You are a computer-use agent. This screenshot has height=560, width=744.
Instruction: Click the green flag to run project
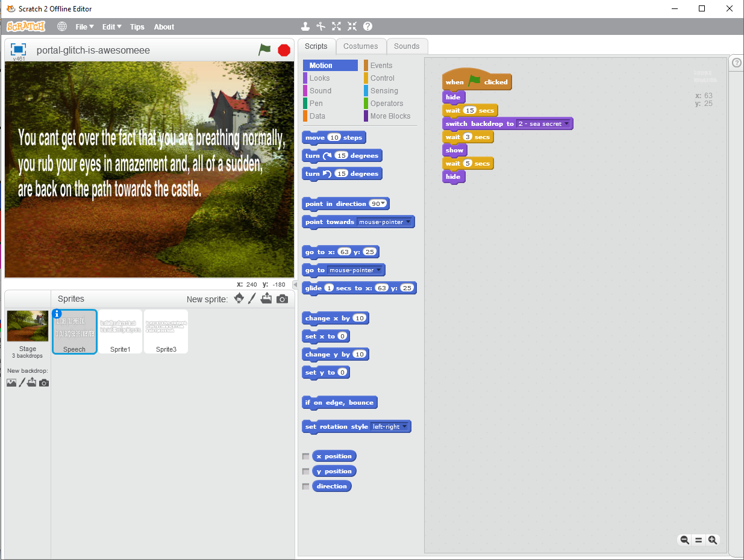pos(264,50)
